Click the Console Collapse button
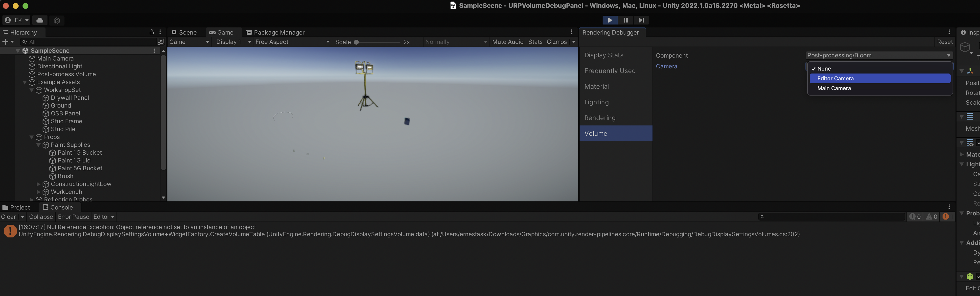 click(x=41, y=217)
